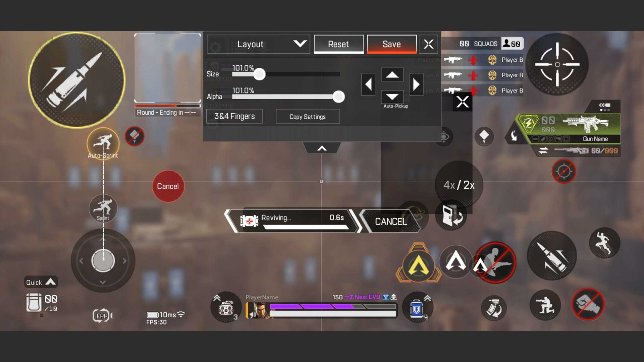Expand the layout navigation left arrow
The image size is (644, 362).
click(368, 85)
